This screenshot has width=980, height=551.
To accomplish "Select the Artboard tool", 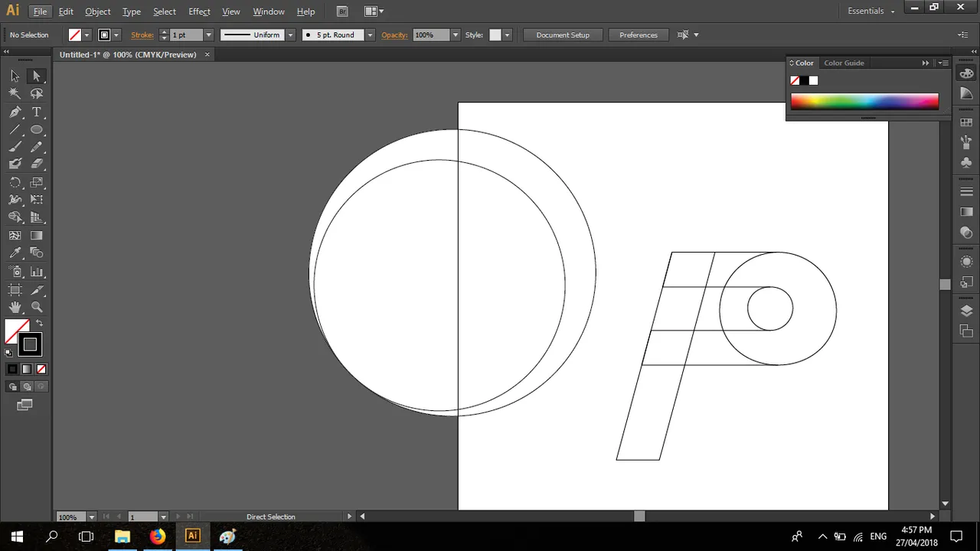I will pos(15,290).
